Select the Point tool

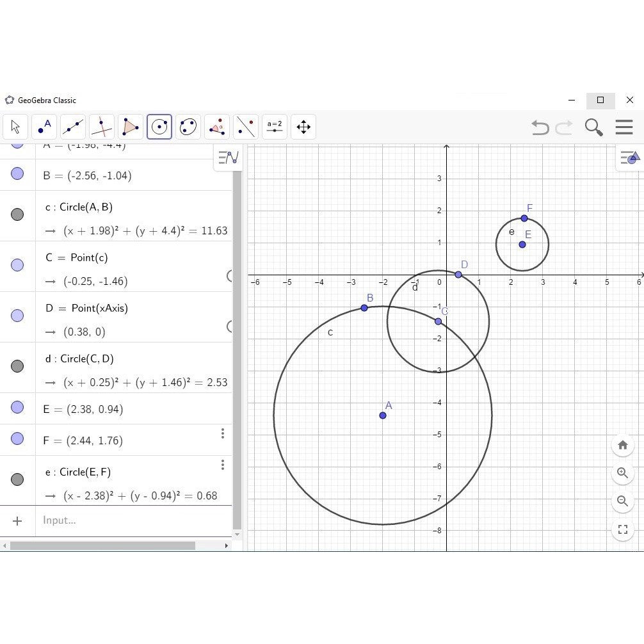[44, 127]
